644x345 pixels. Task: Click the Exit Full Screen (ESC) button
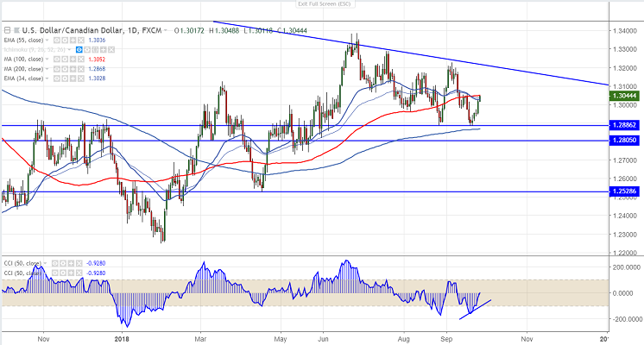325,3
